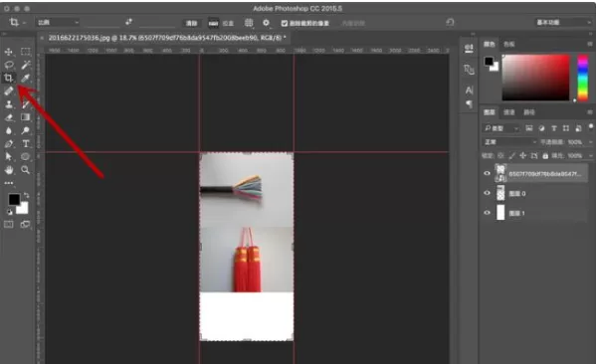Select the Horizontal Type tool
This screenshot has width=596, height=364.
point(26,143)
